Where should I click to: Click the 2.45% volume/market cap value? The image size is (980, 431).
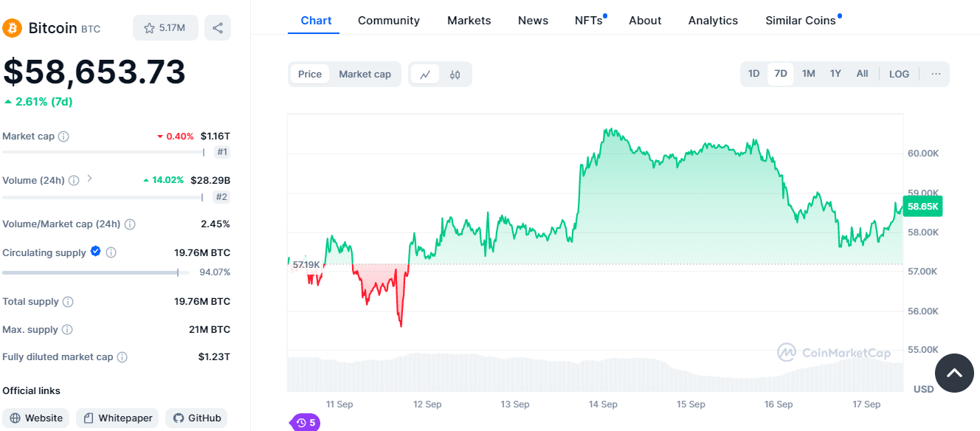(x=215, y=224)
